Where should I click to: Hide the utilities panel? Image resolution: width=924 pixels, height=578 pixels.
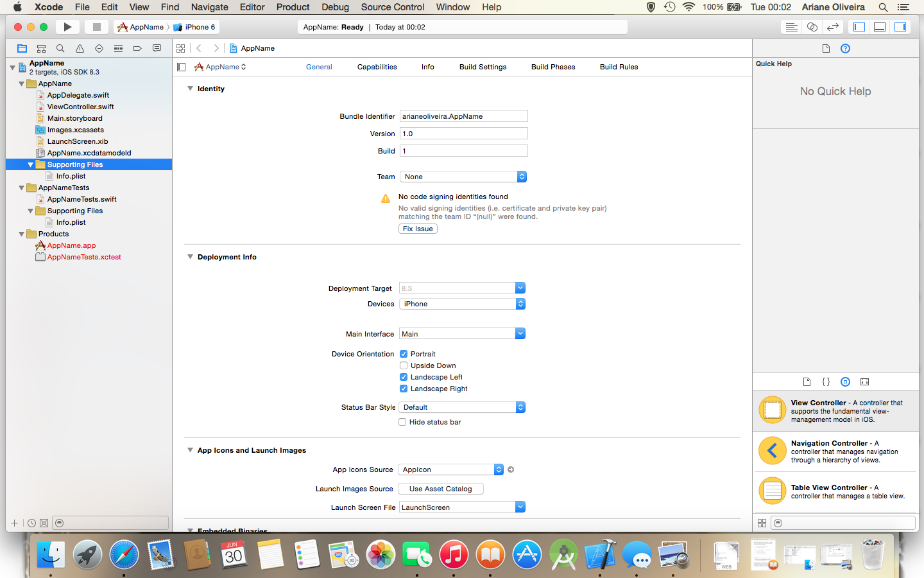(900, 27)
